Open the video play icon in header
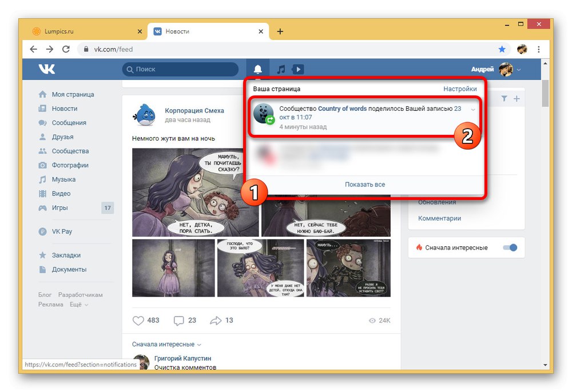 (298, 69)
